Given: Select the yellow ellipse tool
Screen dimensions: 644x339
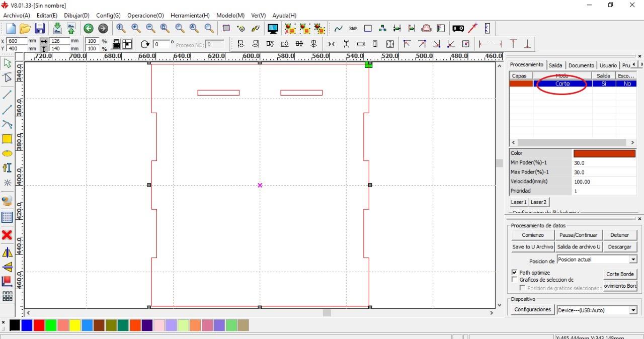Looking at the screenshot, I should (8, 154).
